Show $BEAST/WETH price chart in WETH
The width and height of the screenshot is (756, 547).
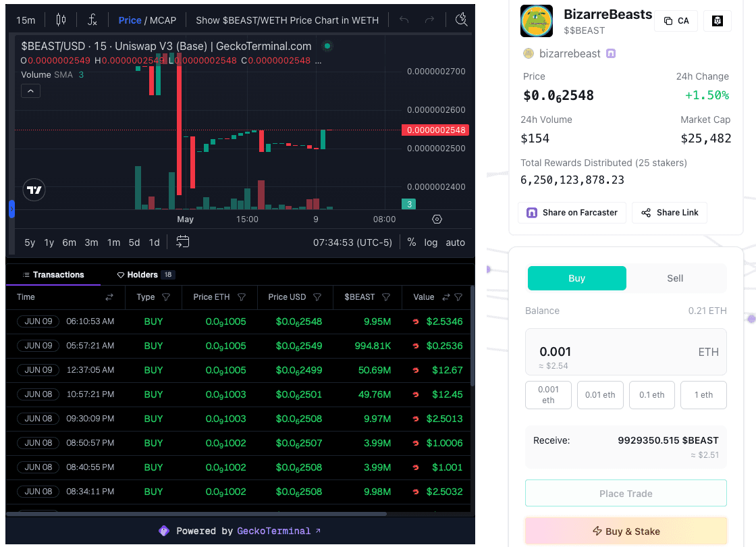[x=288, y=20]
